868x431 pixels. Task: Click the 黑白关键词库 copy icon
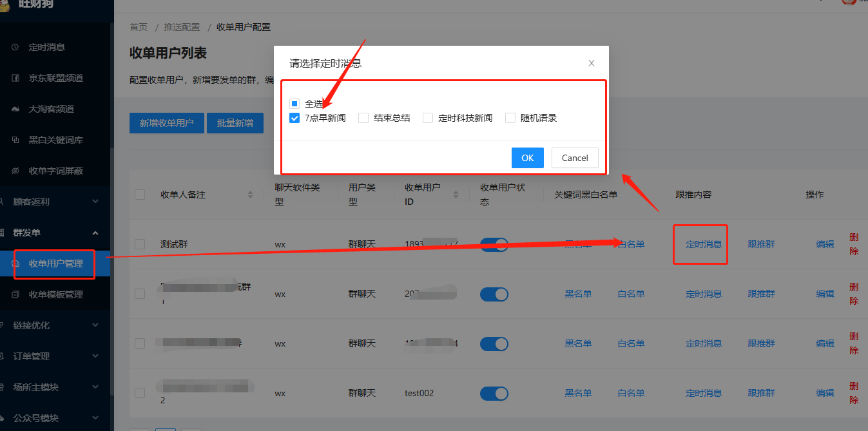point(16,140)
